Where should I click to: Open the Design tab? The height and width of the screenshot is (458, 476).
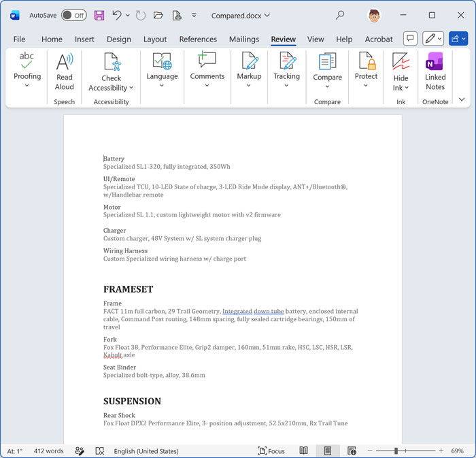[x=119, y=39]
